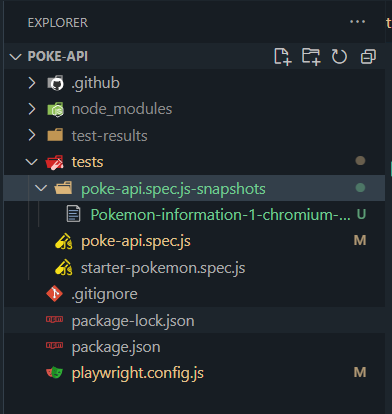Expand the test-results folder chevron
Viewport: 392px width, 414px height.
32,135
